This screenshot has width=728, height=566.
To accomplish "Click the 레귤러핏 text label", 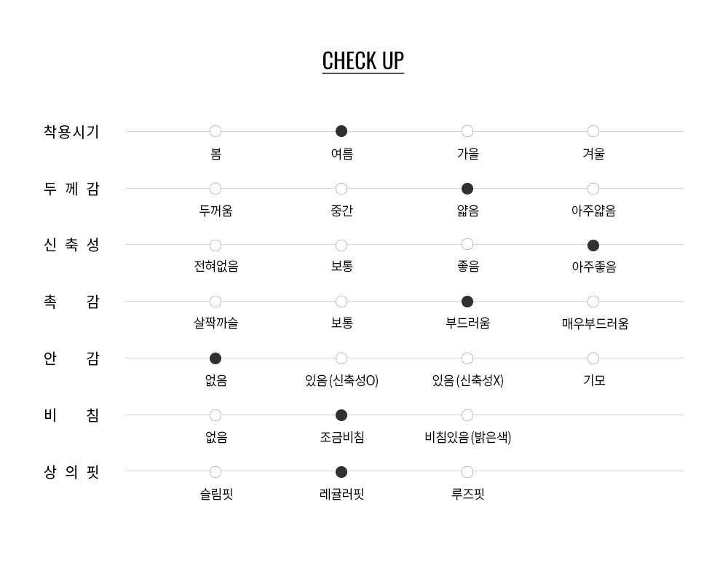I will point(341,495).
